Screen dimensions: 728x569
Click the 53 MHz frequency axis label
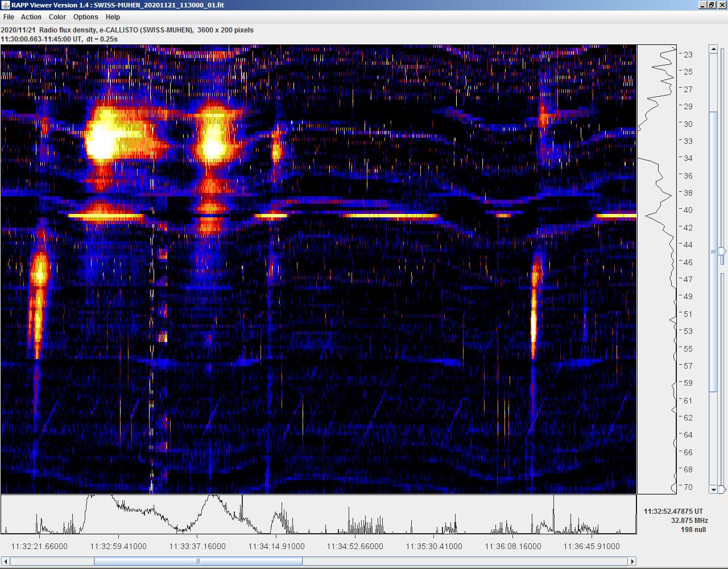pyautogui.click(x=688, y=331)
